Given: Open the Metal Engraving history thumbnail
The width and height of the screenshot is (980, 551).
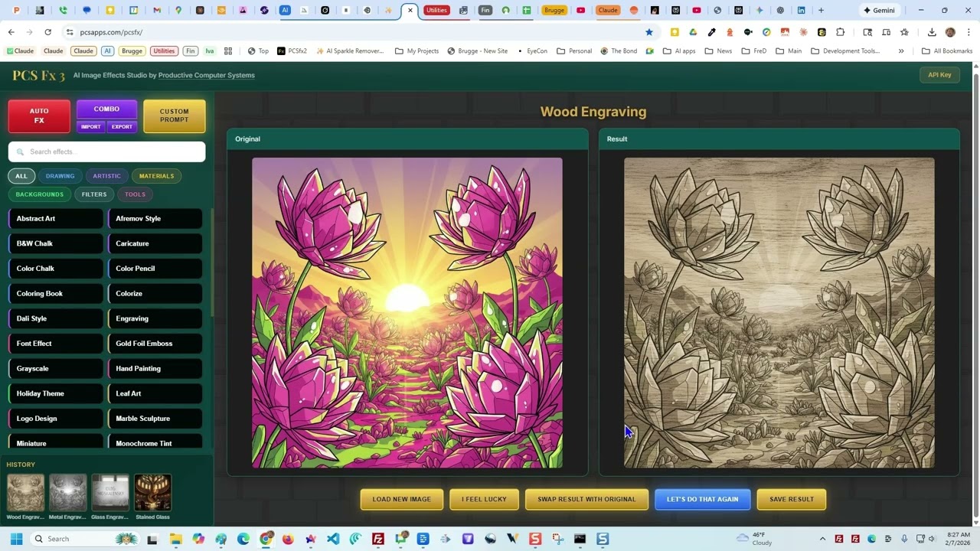Looking at the screenshot, I should (x=67, y=493).
